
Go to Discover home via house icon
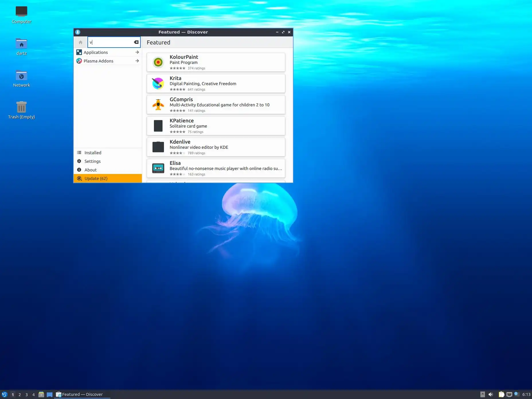click(81, 42)
